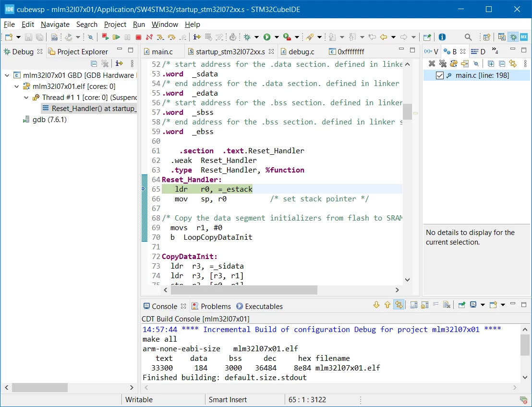Click the editor's horizontal scrollbar thumb
This screenshot has width=532, height=407.
coord(244,290)
